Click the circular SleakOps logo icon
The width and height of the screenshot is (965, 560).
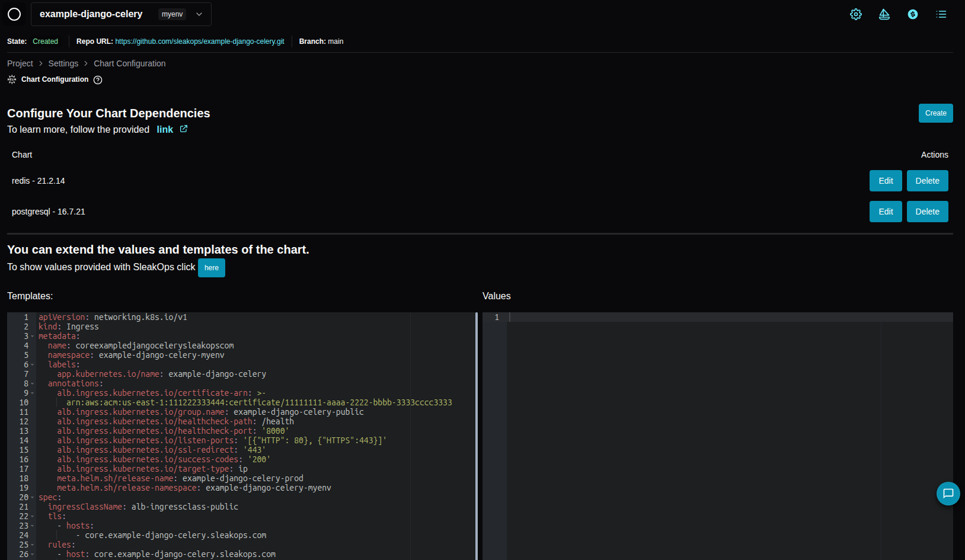[14, 14]
